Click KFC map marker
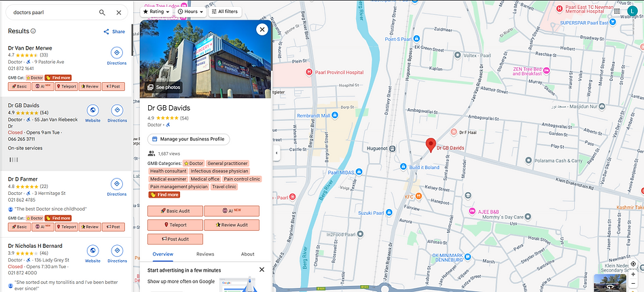The image size is (644, 292). pos(418,196)
